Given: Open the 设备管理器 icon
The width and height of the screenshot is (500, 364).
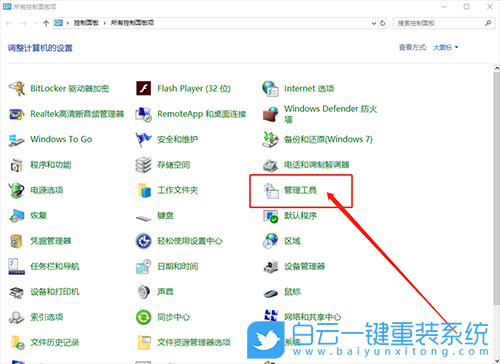Looking at the screenshot, I should [270, 267].
